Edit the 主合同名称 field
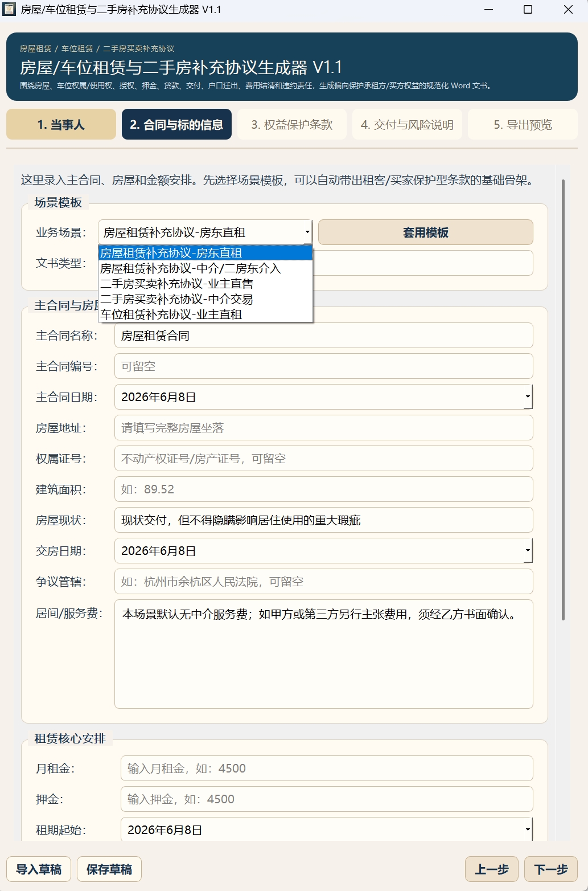 coord(324,336)
